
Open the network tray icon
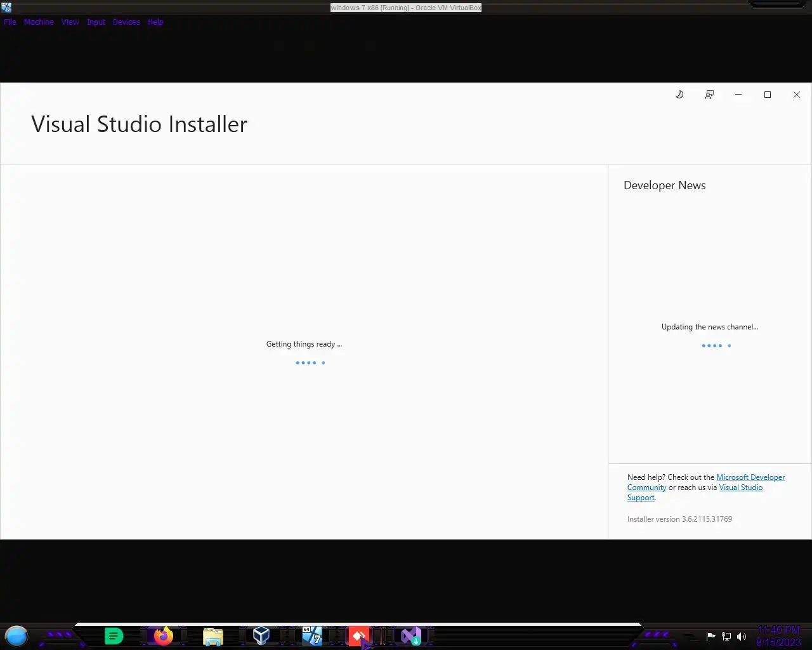pos(726,636)
